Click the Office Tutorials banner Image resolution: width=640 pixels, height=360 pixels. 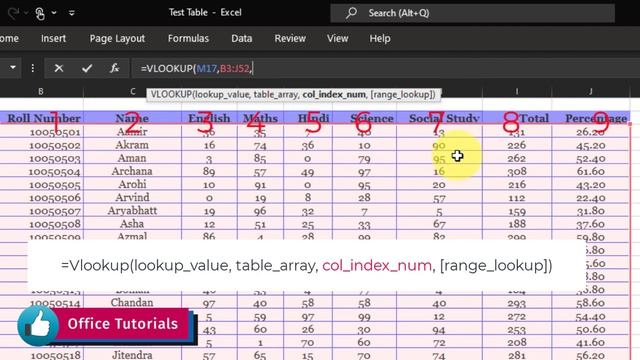pyautogui.click(x=122, y=324)
